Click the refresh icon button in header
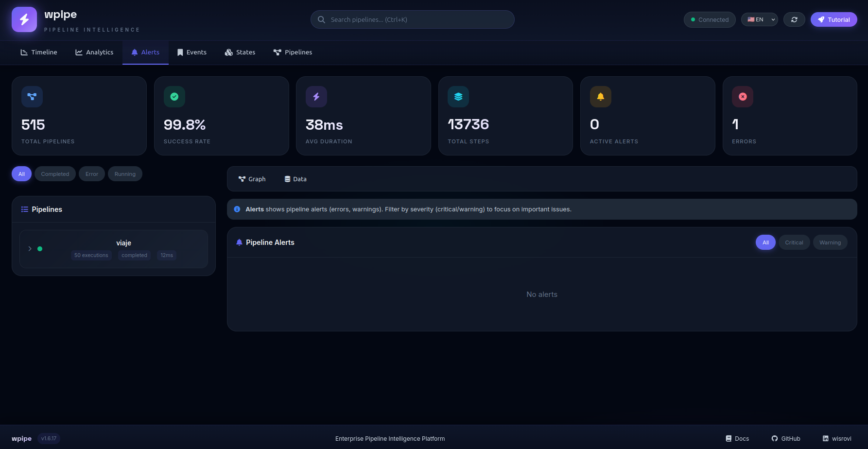Viewport: 868px width, 449px height. (794, 19)
